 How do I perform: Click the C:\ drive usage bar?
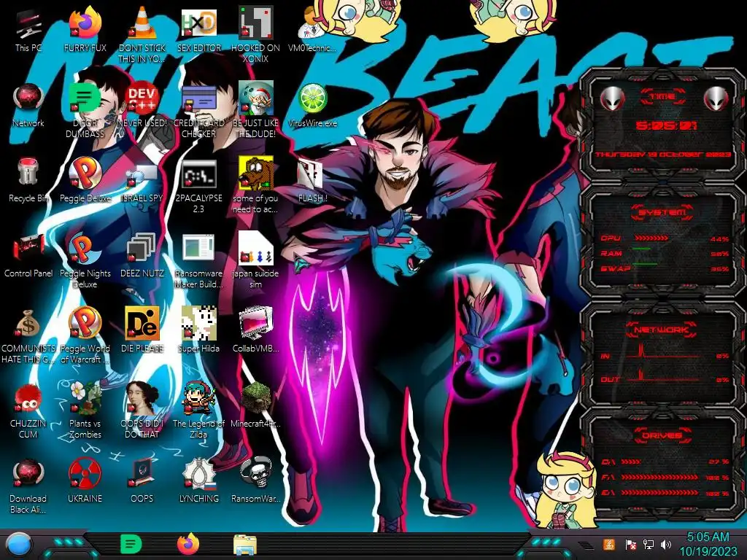[x=631, y=462]
